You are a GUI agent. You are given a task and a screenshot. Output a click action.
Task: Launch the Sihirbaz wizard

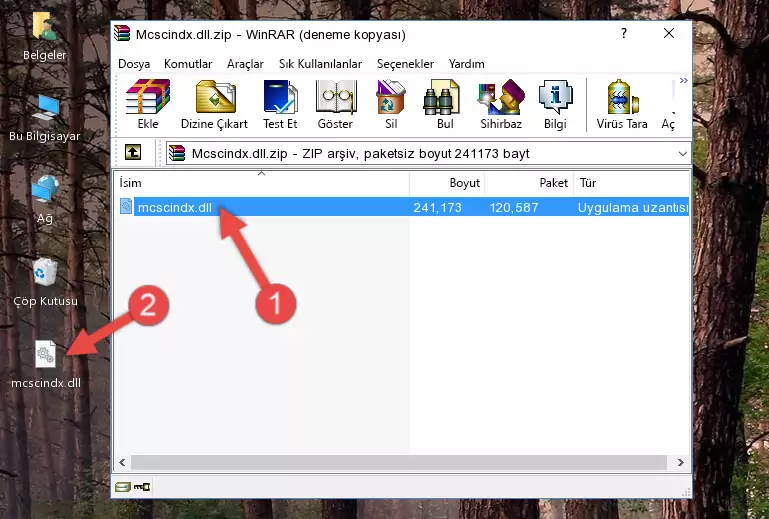pos(501,104)
